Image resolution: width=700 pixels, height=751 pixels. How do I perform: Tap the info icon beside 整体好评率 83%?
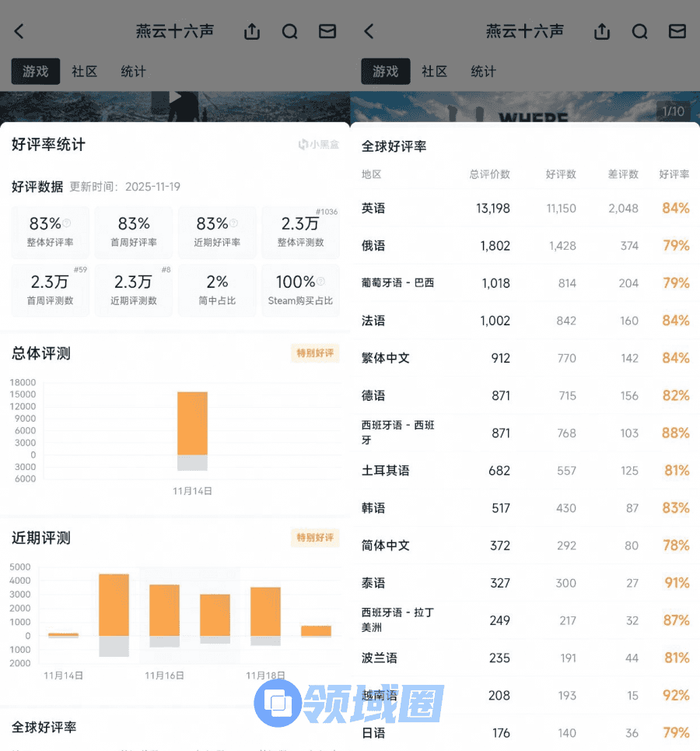(x=67, y=223)
